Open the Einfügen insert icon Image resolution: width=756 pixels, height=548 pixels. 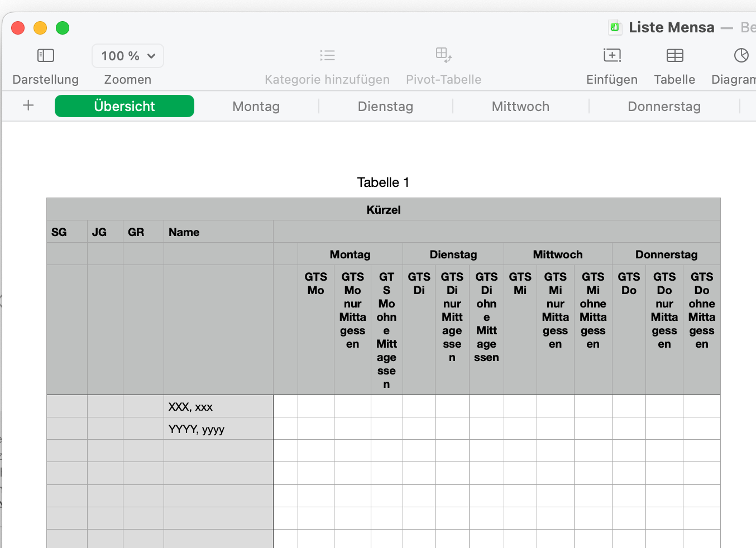[x=612, y=55]
